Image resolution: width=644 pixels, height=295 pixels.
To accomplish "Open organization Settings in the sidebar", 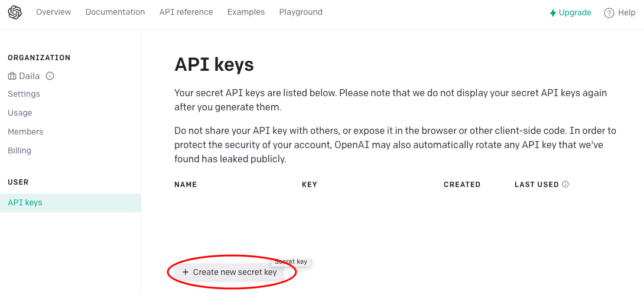I will [x=24, y=94].
